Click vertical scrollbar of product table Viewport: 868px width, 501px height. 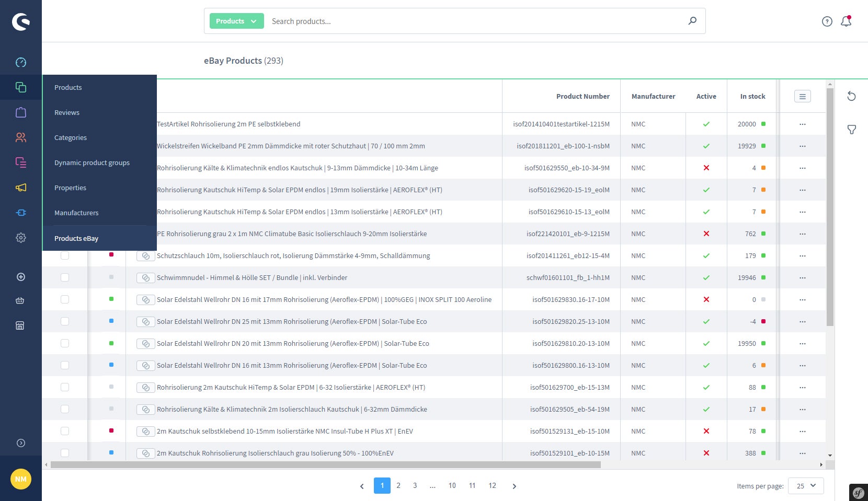pos(830,207)
